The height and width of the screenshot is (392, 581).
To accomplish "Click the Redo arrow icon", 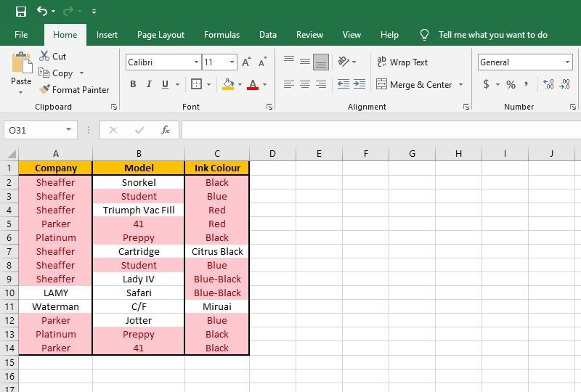I will tap(68, 12).
